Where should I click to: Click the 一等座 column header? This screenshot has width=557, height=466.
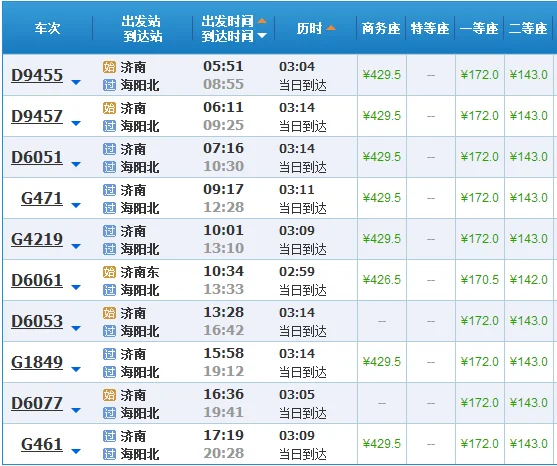(479, 28)
